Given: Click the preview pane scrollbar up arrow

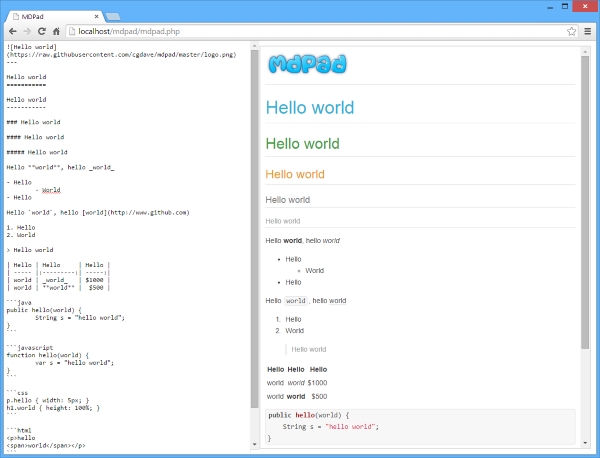Looking at the screenshot, I should [585, 51].
